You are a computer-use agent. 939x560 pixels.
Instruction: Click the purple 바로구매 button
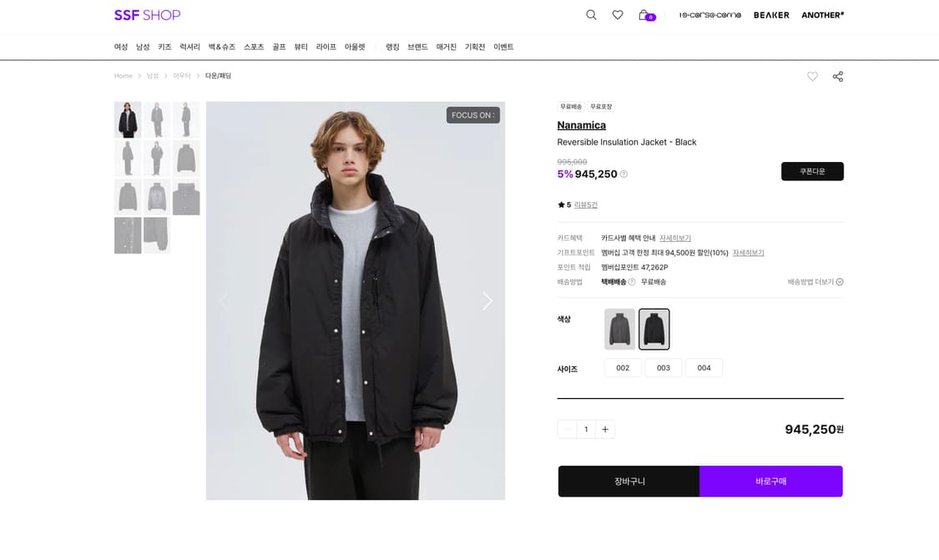770,482
